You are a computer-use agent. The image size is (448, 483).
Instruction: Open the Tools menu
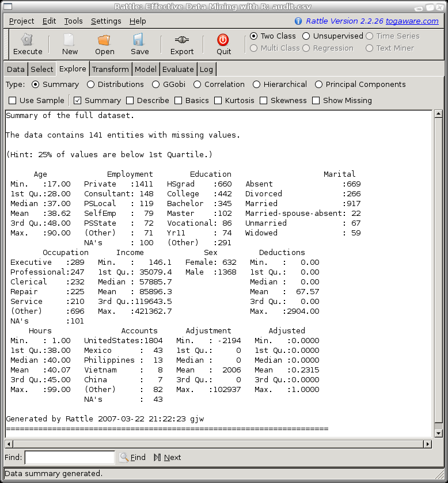[73, 21]
